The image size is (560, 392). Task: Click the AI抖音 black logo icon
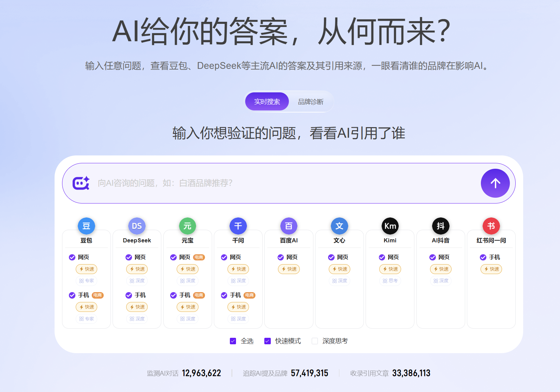[x=441, y=226]
